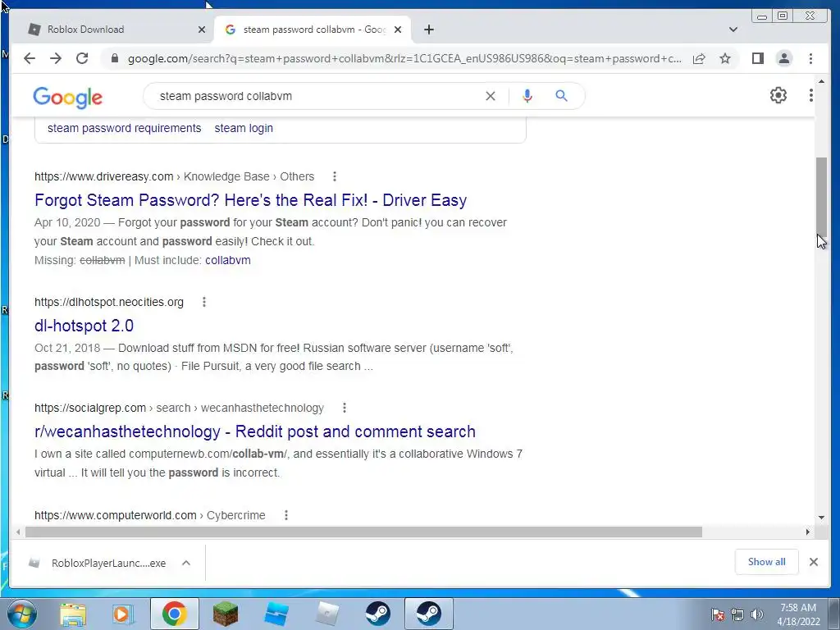
Task: Open taskbar clock showing 7:58 AM
Action: pyautogui.click(x=798, y=614)
